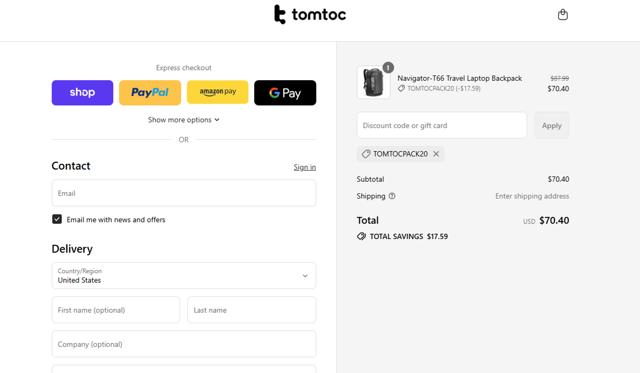The height and width of the screenshot is (373, 640).
Task: Expand Show more options
Action: click(184, 120)
